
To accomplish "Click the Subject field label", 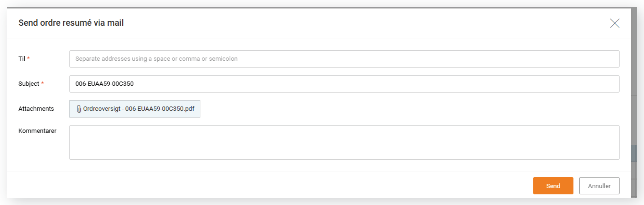I will [29, 84].
